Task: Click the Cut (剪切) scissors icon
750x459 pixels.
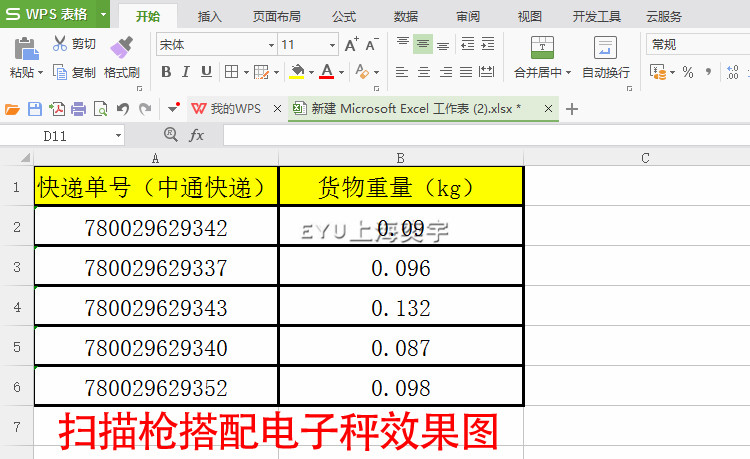Action: [x=60, y=44]
